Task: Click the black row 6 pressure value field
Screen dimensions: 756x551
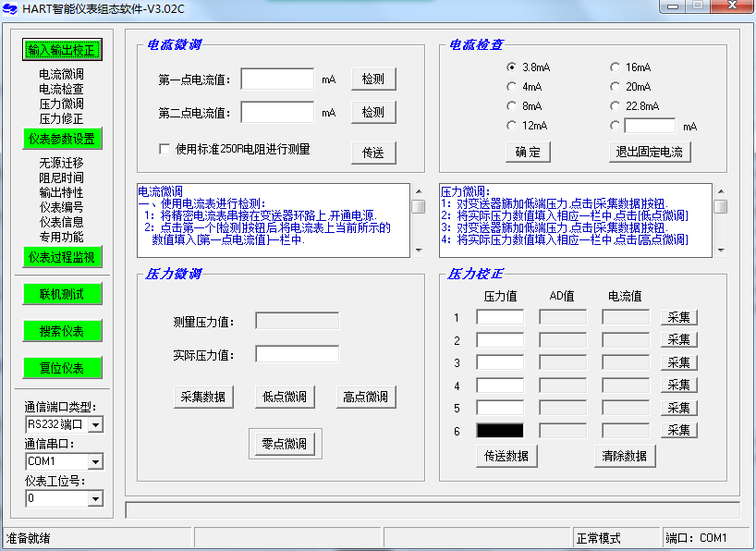Action: [x=499, y=431]
